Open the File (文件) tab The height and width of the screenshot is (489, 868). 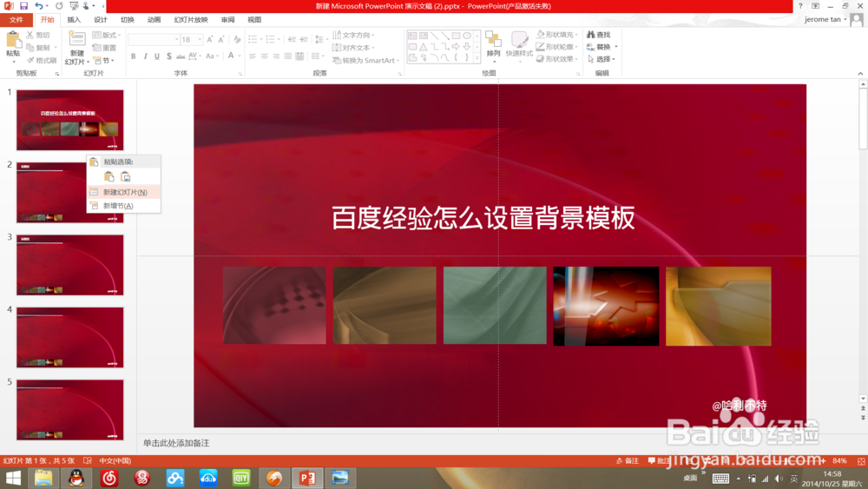pos(16,19)
